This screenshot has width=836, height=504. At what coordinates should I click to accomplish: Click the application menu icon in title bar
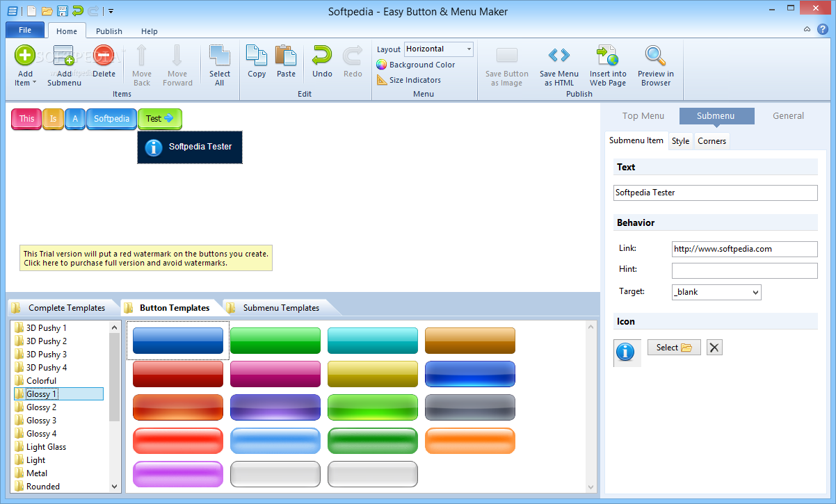click(13, 11)
